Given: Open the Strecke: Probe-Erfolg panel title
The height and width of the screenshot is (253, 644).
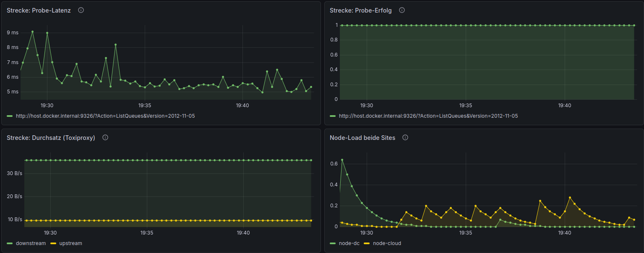Looking at the screenshot, I should [361, 10].
